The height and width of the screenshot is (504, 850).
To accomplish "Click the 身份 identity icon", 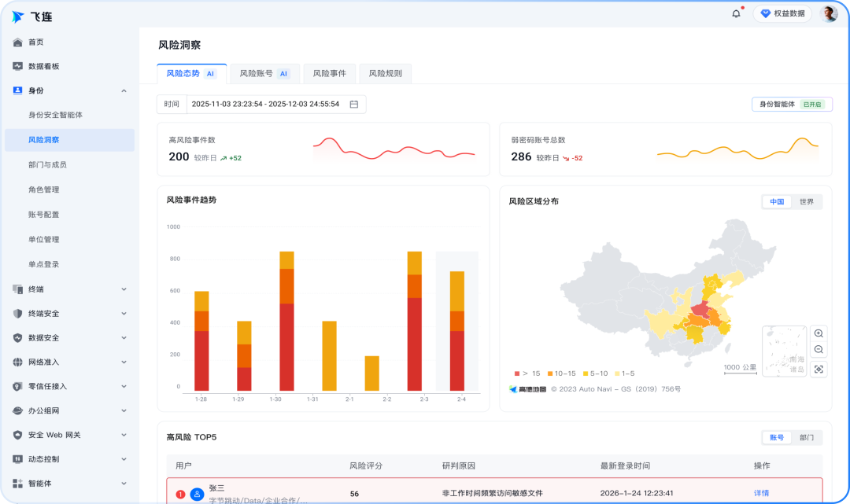I will pos(17,90).
